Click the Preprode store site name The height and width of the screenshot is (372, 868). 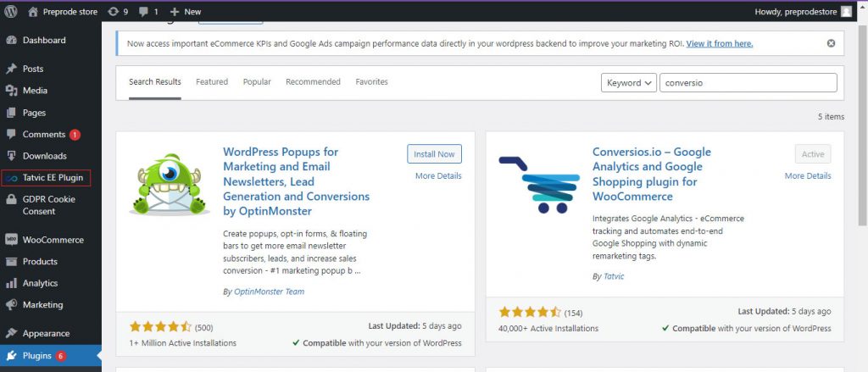tap(70, 12)
